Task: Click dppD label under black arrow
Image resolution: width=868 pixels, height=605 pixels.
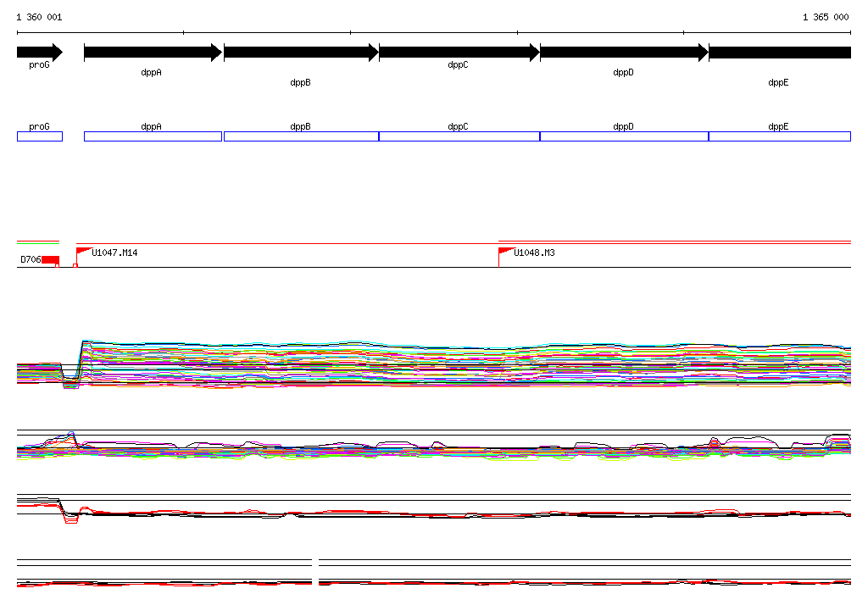Action: pos(623,73)
